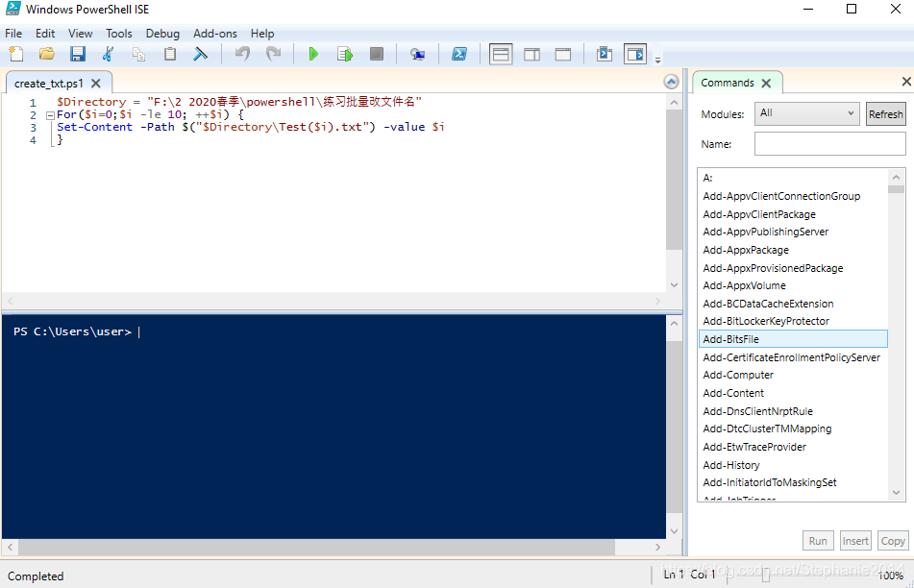Screen dimensions: 914x588
Task: Open the Edit menu
Action: click(45, 34)
